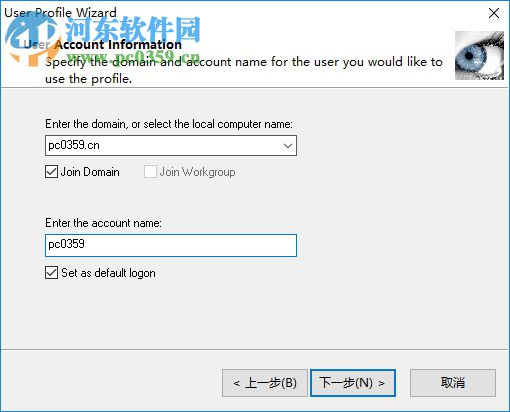Close the User Profile Wizard window
Image resolution: width=510 pixels, height=412 pixels.
click(494, 13)
